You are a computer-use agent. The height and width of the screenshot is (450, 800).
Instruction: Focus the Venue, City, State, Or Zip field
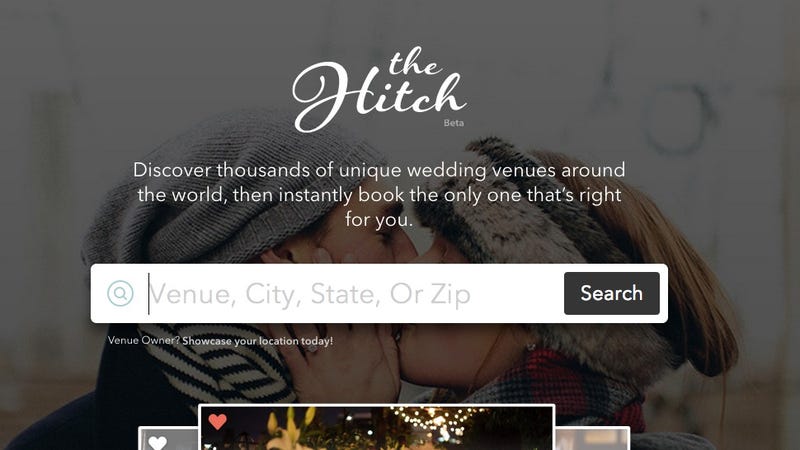coord(354,293)
